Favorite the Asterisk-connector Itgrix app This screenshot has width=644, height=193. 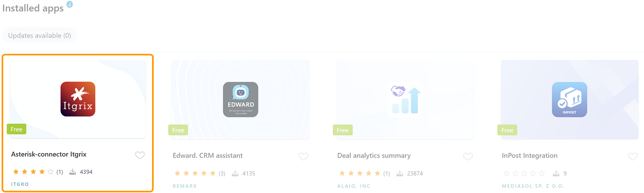tap(140, 155)
